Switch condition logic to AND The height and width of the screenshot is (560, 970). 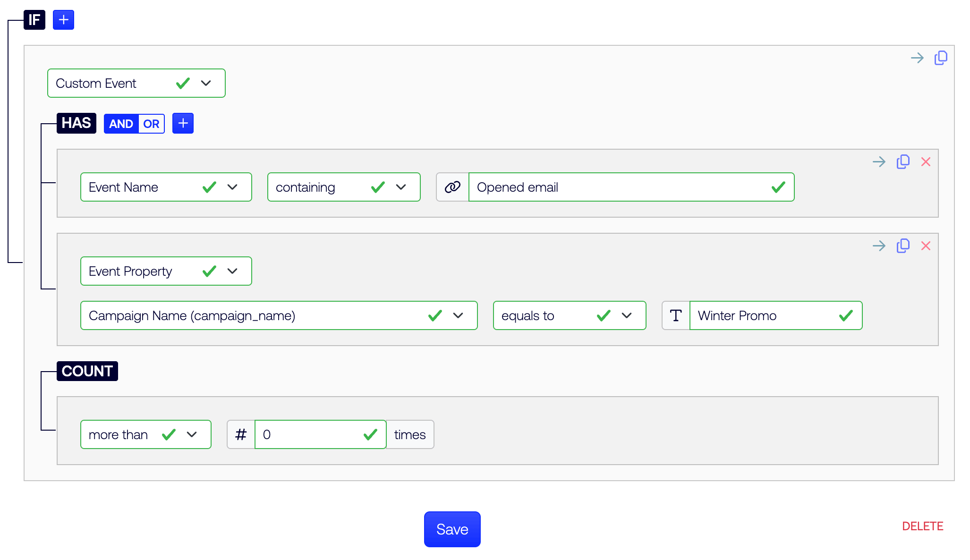[121, 124]
